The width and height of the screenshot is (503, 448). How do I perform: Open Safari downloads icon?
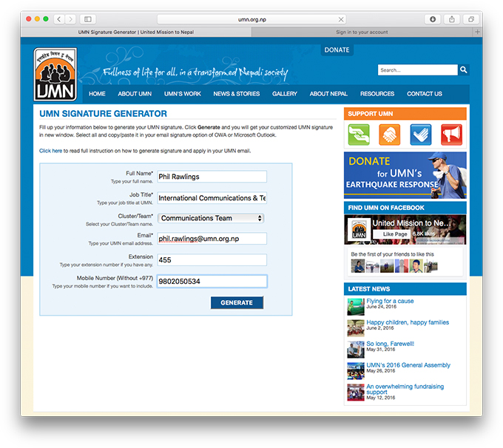(433, 19)
